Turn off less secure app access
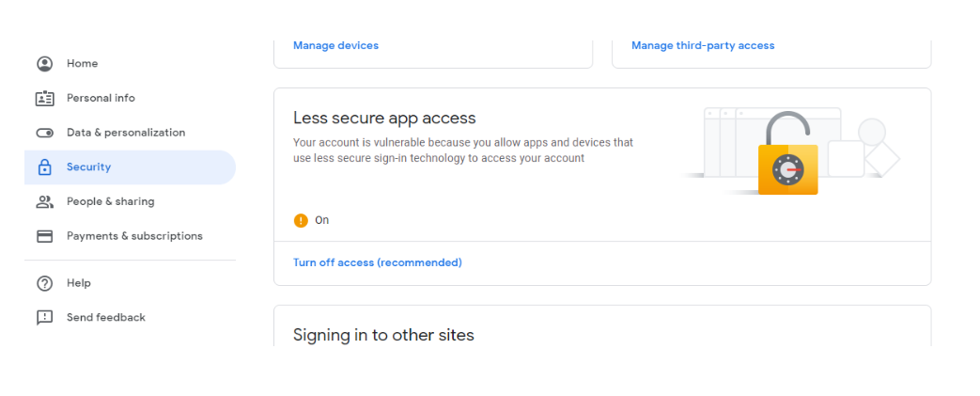This screenshot has width=980, height=396. click(378, 262)
